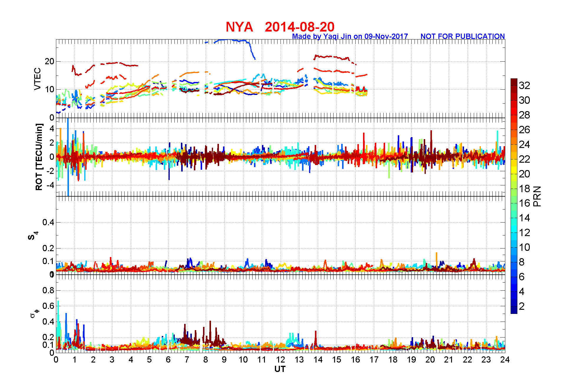Click the x-axis tick label 6
The width and height of the screenshot is (561, 392).
(x=168, y=359)
